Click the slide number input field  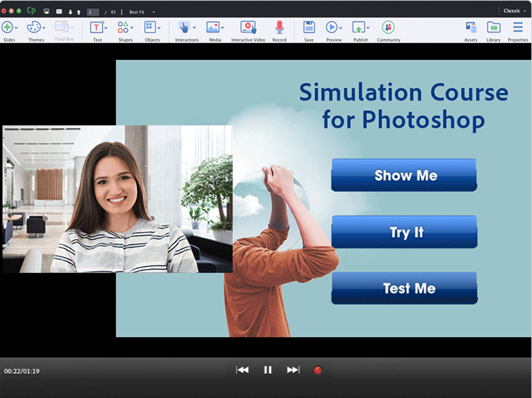coord(93,12)
